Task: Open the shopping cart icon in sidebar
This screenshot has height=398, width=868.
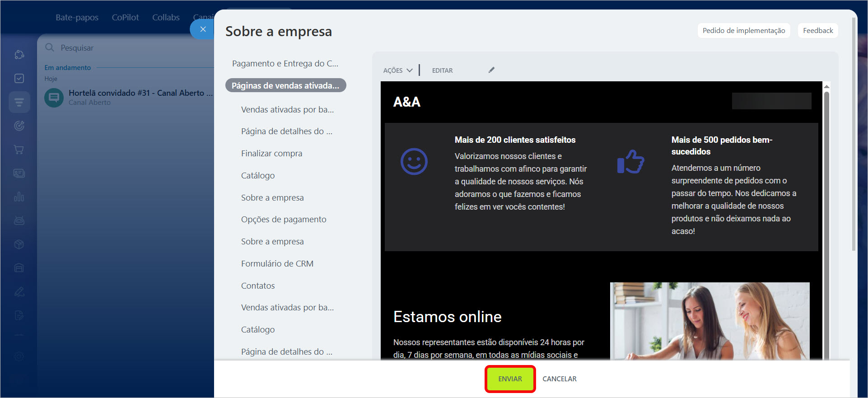Action: [19, 150]
